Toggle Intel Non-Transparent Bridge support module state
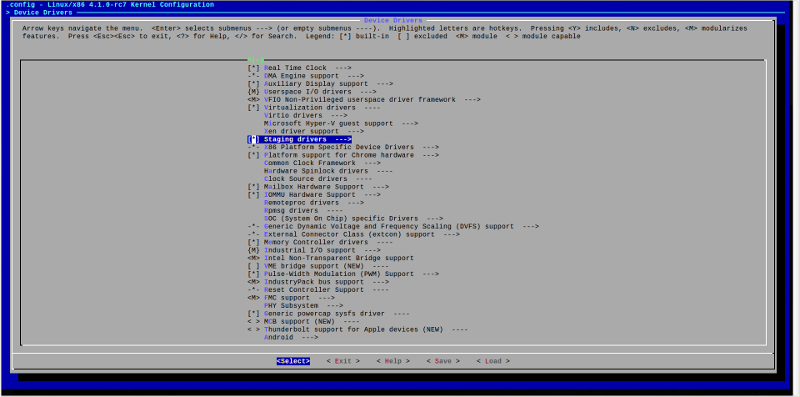 [x=254, y=258]
